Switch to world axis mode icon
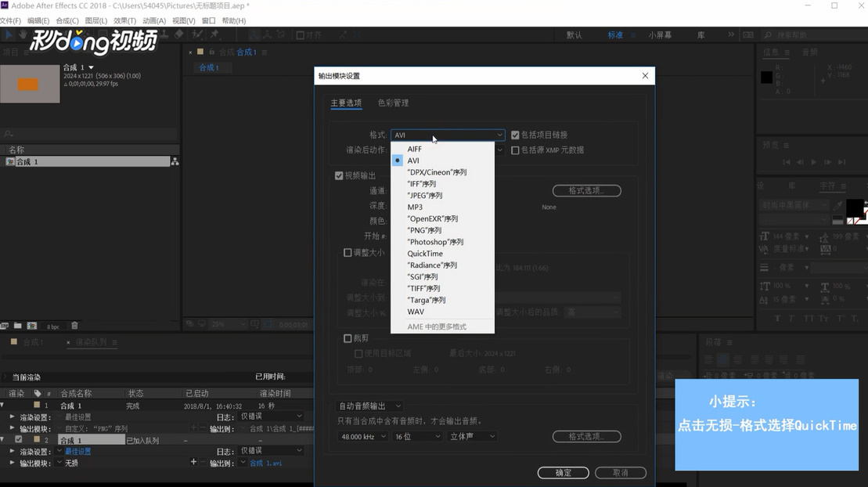This screenshot has height=487, width=868. (268, 34)
